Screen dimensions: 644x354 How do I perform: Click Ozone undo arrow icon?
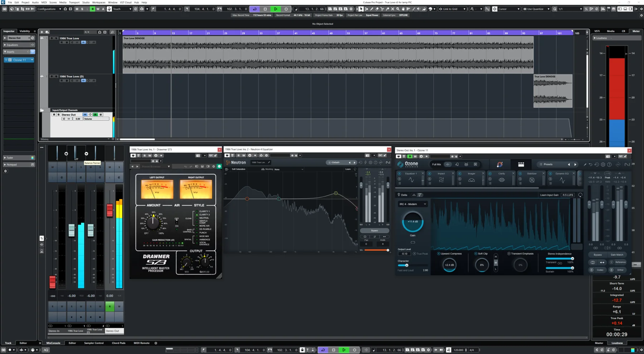coord(590,164)
